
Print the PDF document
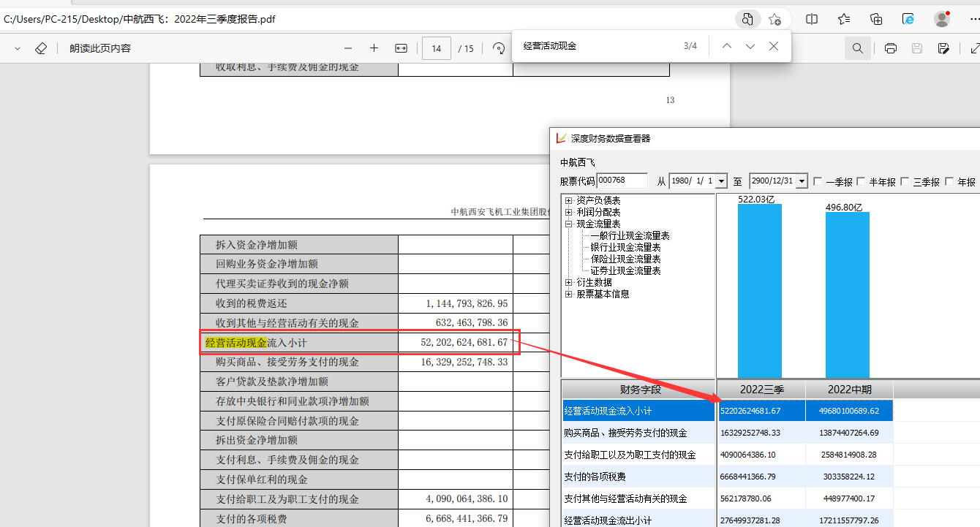coord(890,48)
